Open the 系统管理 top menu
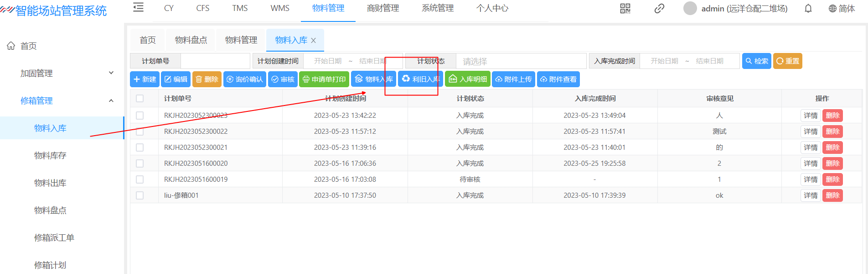The height and width of the screenshot is (274, 868). (437, 8)
